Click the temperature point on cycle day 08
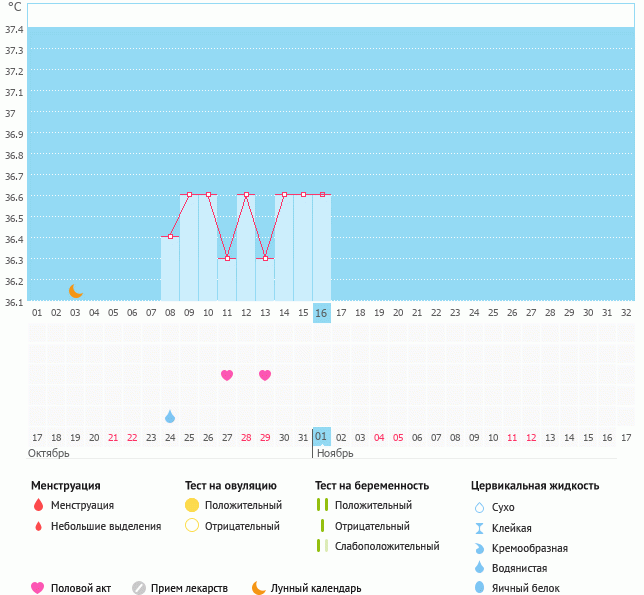Screen dimensions: 644x595 point(170,237)
